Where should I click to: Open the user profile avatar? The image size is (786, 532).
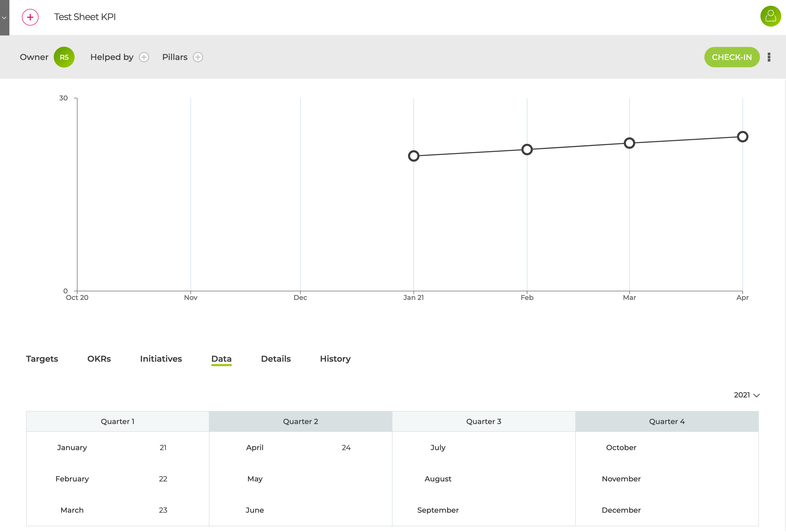(770, 16)
